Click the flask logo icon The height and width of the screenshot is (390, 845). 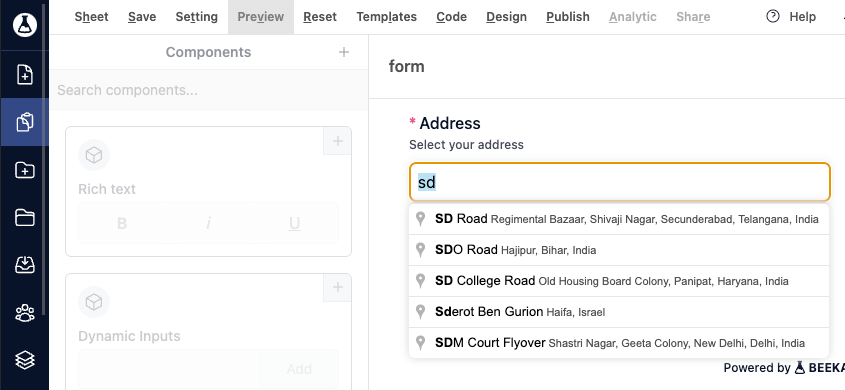[25, 24]
